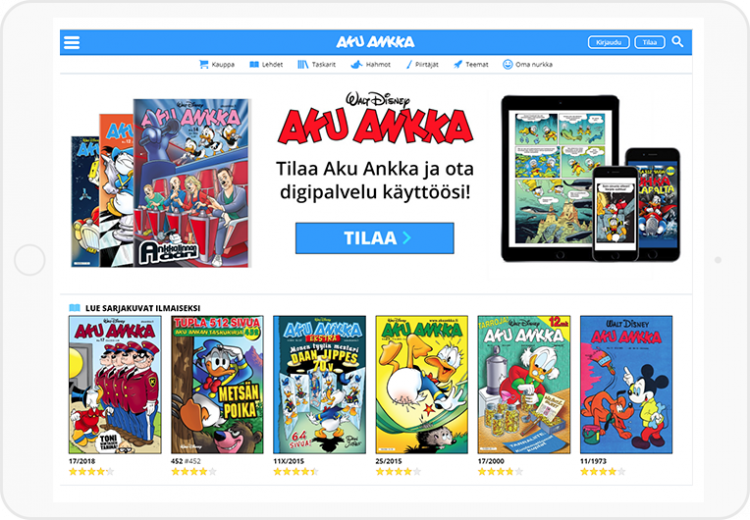This screenshot has width=750, height=520.
Task: Open Kauppa shopping cart icon
Action: pyautogui.click(x=204, y=64)
